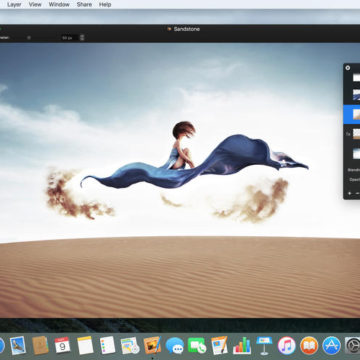This screenshot has width=360, height=360.
Task: Open Pixelmator from the dock
Action: (x=152, y=345)
